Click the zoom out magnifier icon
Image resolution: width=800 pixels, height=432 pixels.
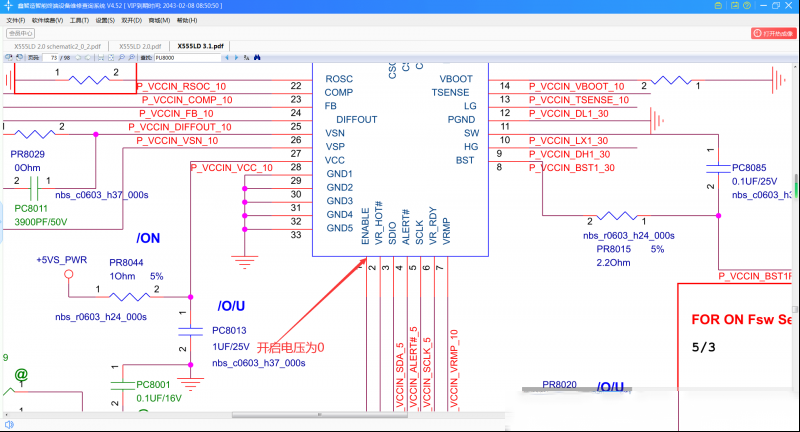[121, 58]
